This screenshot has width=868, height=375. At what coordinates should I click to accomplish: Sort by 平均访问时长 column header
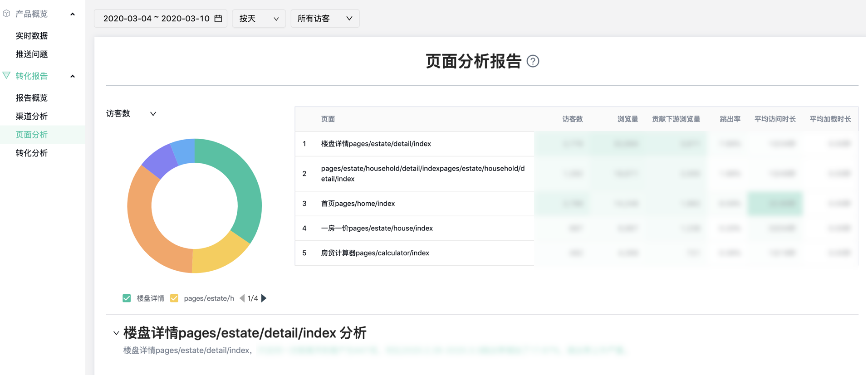pyautogui.click(x=775, y=119)
